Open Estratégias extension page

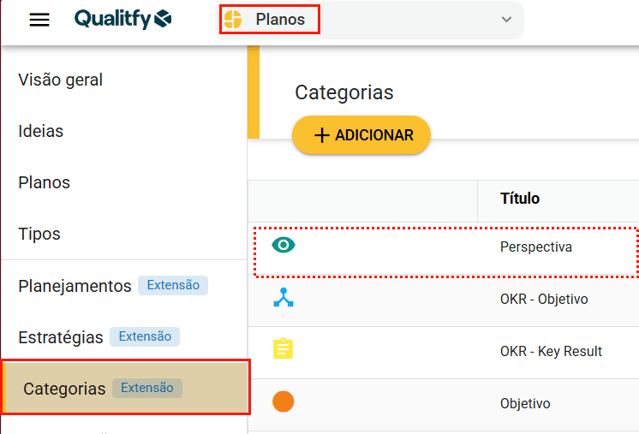[x=61, y=337]
